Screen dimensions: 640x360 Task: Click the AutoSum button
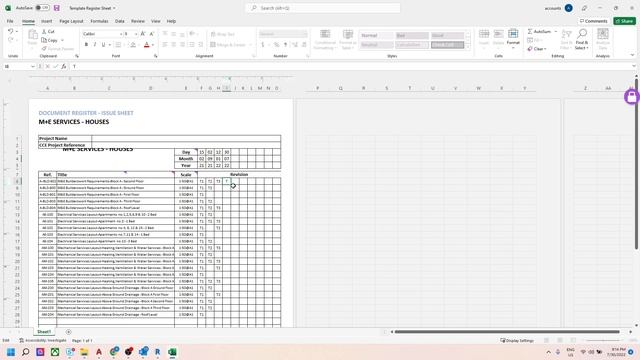(539, 31)
